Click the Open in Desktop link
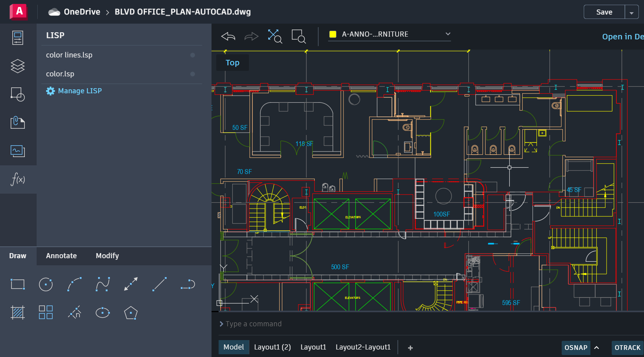This screenshot has width=644, height=357. tap(622, 36)
